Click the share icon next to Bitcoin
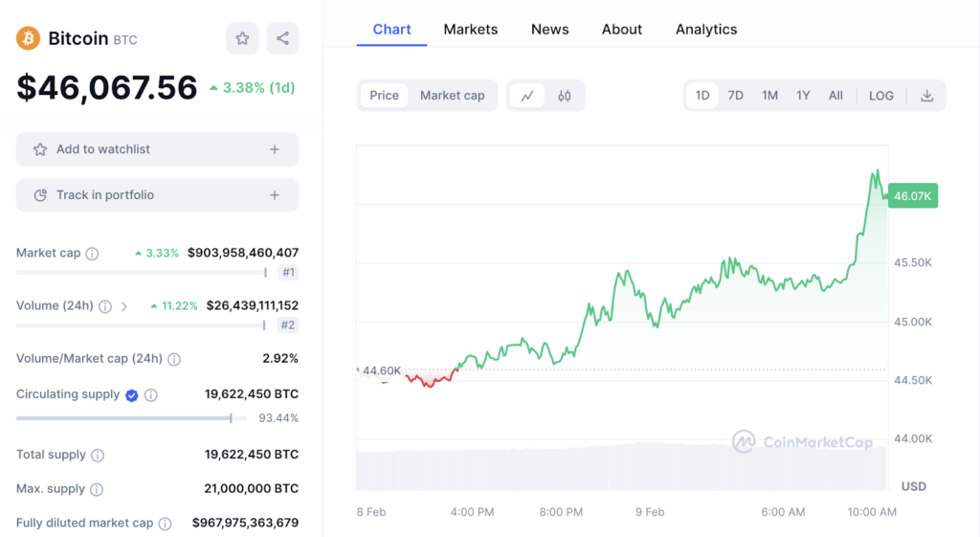 (x=282, y=38)
